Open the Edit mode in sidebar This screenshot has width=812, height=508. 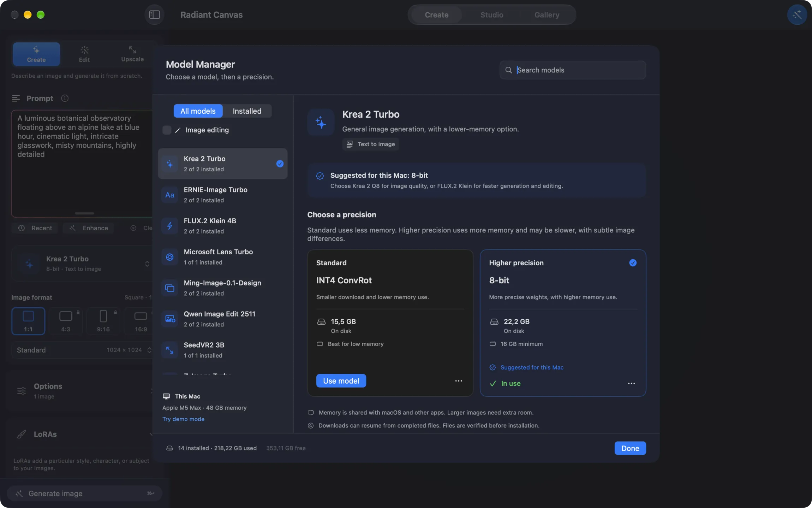pyautogui.click(x=84, y=54)
